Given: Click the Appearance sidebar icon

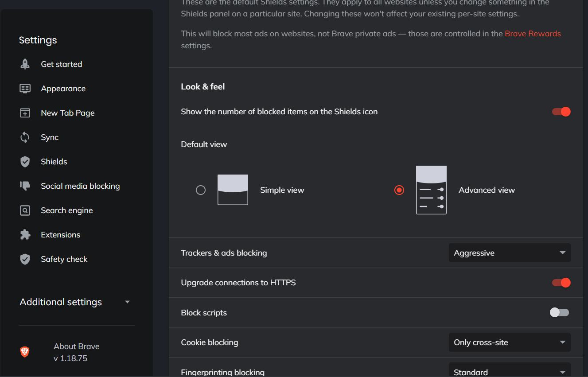Looking at the screenshot, I should pyautogui.click(x=25, y=89).
